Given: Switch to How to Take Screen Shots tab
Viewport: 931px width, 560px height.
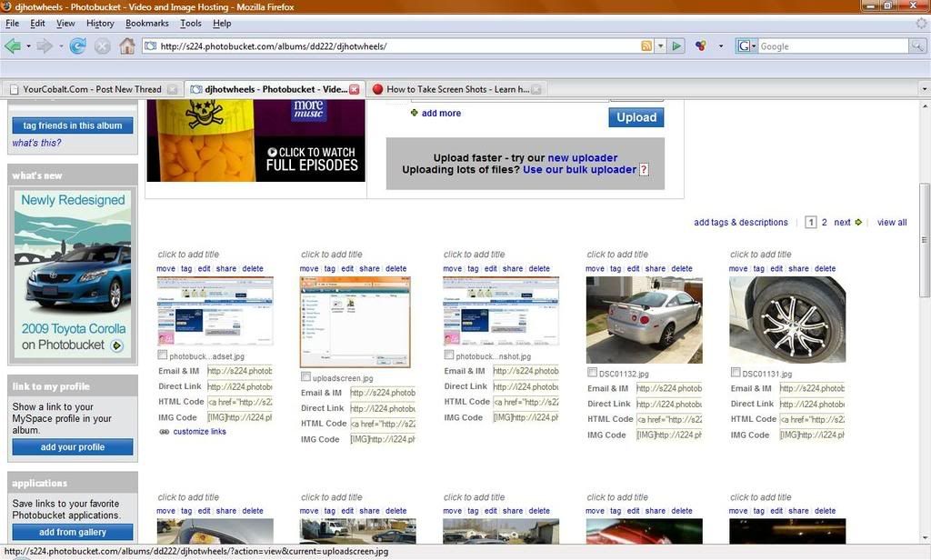Looking at the screenshot, I should (455, 90).
